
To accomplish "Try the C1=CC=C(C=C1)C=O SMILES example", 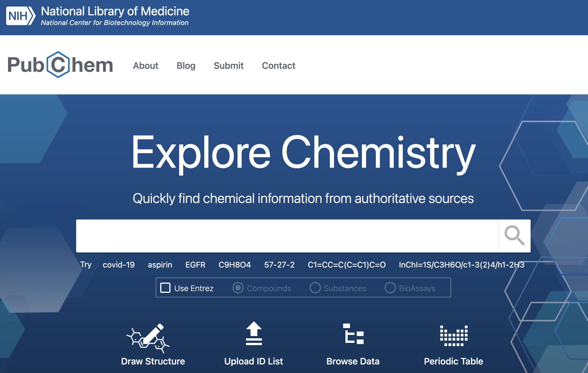I will pyautogui.click(x=347, y=265).
